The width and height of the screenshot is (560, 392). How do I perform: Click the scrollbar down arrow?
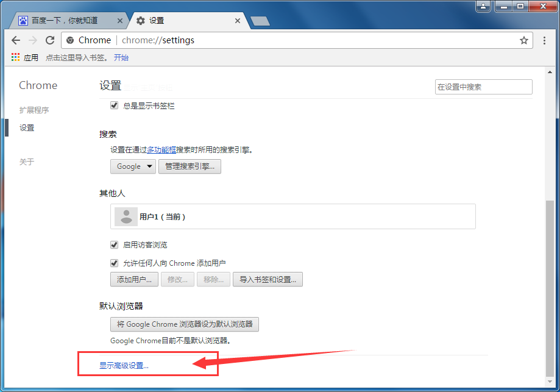(x=550, y=382)
